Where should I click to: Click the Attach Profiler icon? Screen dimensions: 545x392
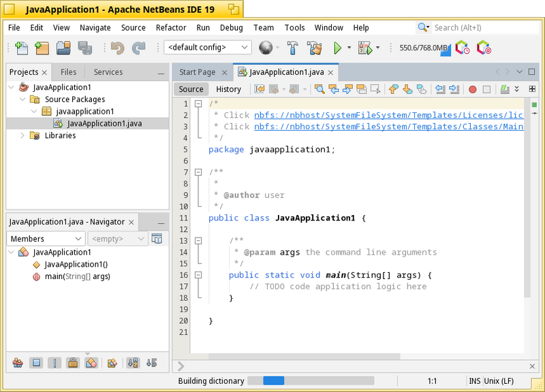click(484, 48)
